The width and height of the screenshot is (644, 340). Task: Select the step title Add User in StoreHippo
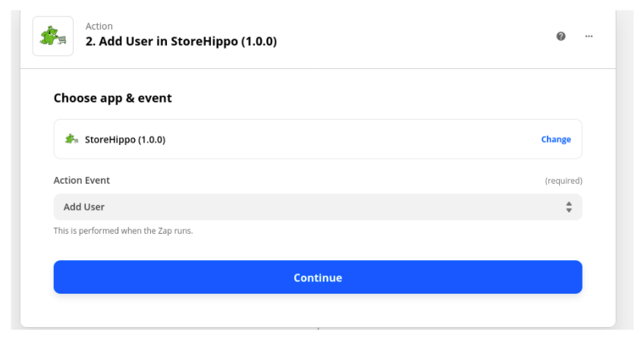tap(181, 41)
